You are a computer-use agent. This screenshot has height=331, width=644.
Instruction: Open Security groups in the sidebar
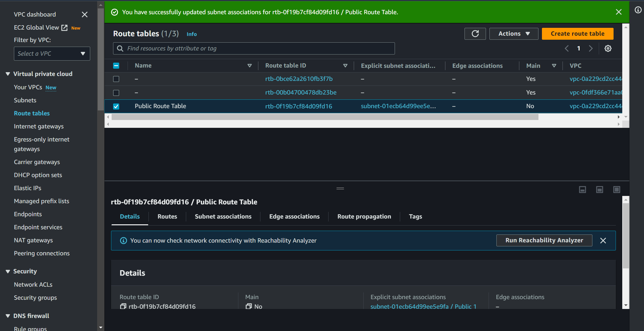pos(35,298)
